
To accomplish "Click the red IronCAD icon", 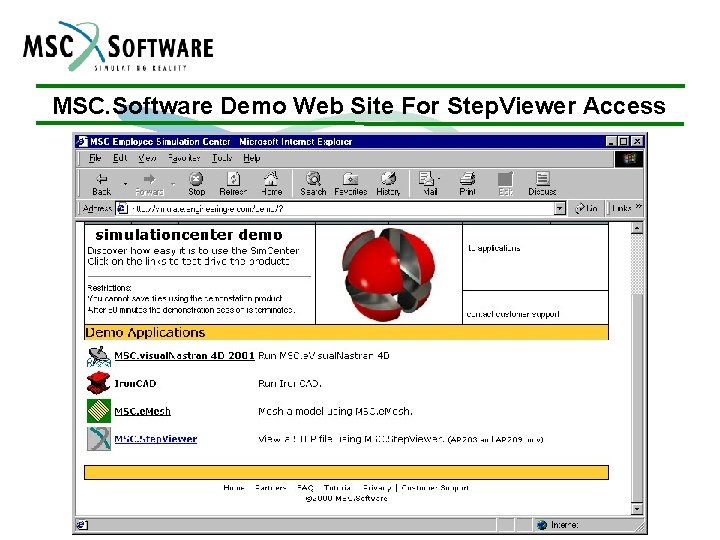I will coord(99,383).
